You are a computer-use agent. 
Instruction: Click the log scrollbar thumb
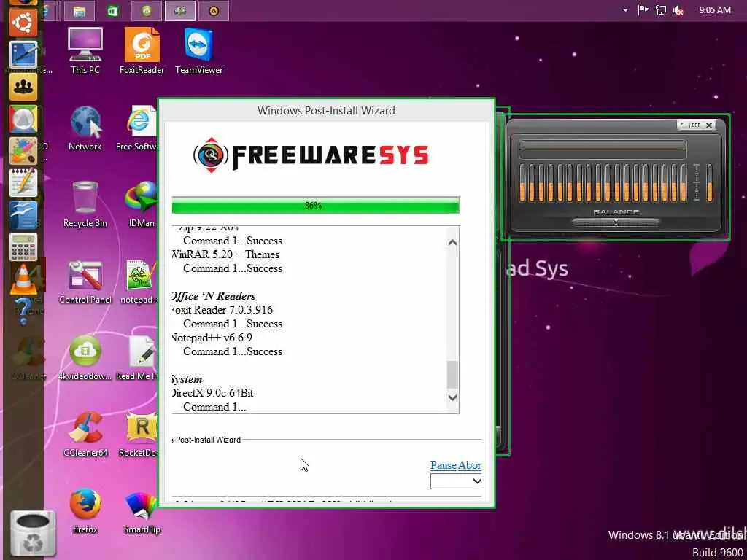[x=452, y=374]
